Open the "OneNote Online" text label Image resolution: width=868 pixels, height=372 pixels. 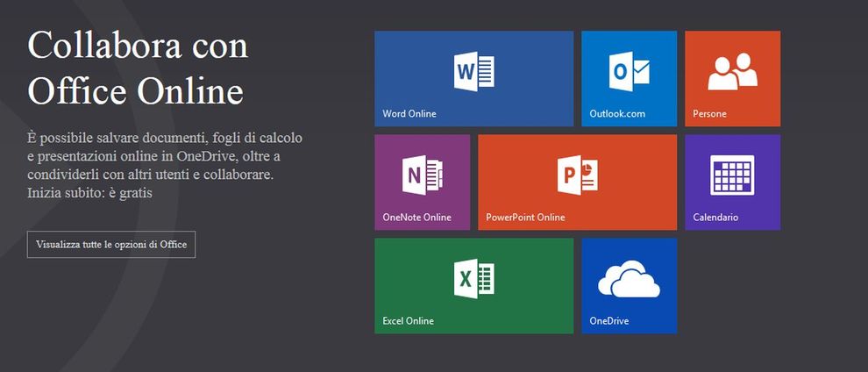pos(417,218)
